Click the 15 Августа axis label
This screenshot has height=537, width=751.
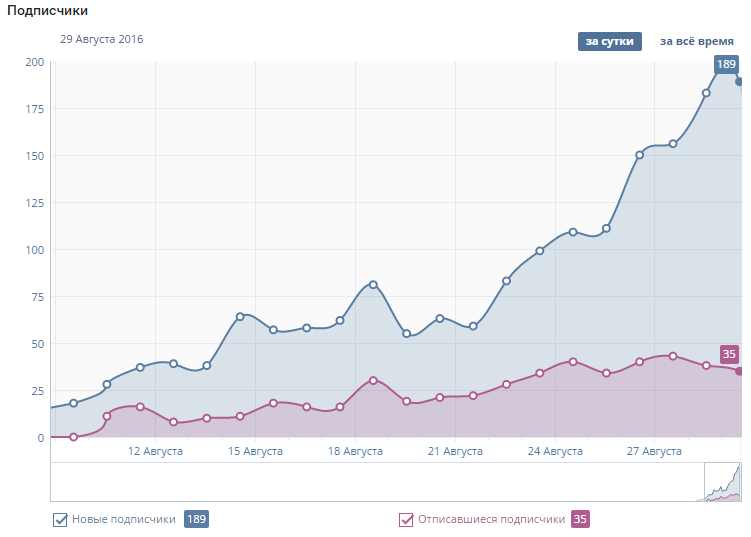(x=255, y=452)
